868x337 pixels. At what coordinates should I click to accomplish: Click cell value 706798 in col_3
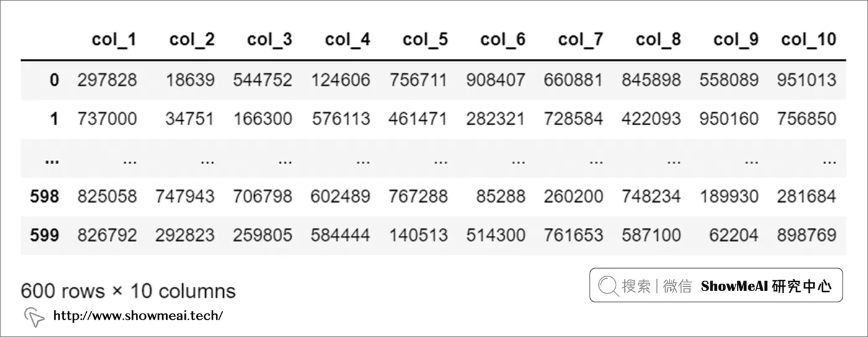(263, 196)
